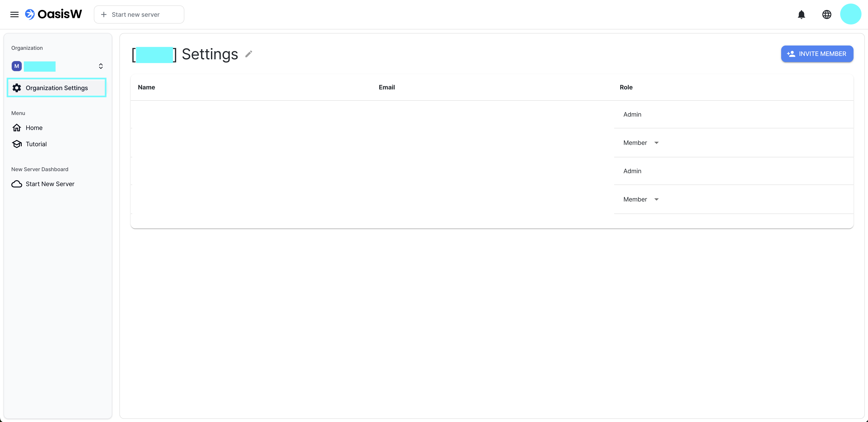Screen dimensions: 868x422
Task: Click the OasisW logo
Action: pyautogui.click(x=54, y=14)
